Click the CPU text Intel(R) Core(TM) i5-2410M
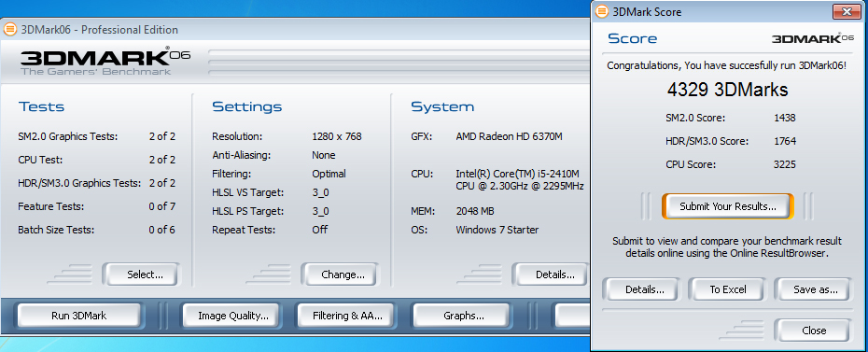Image resolution: width=868 pixels, height=352 pixels. coord(517,174)
